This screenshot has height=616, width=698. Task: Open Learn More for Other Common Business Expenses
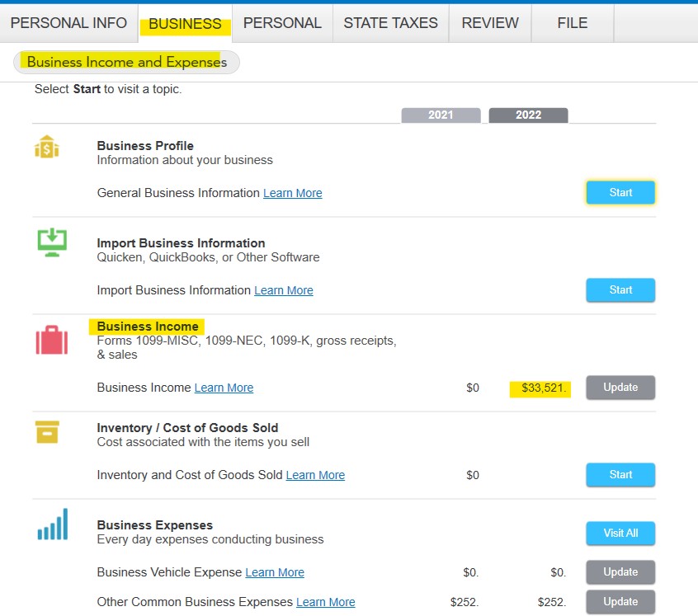click(x=325, y=602)
